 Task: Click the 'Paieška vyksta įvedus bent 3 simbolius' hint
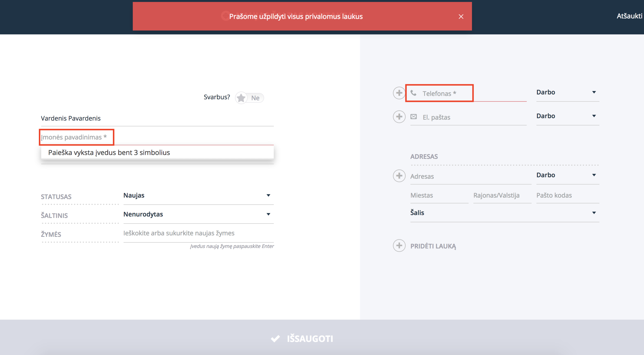pos(109,153)
